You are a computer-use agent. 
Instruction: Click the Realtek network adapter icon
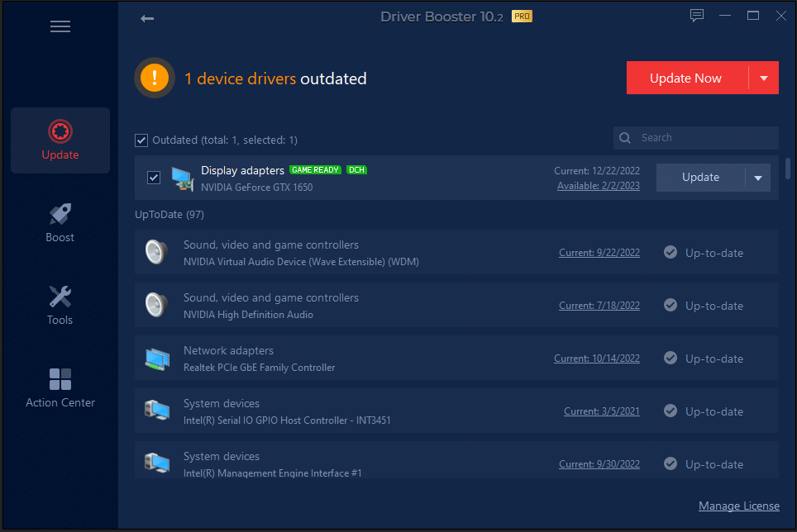click(x=157, y=359)
